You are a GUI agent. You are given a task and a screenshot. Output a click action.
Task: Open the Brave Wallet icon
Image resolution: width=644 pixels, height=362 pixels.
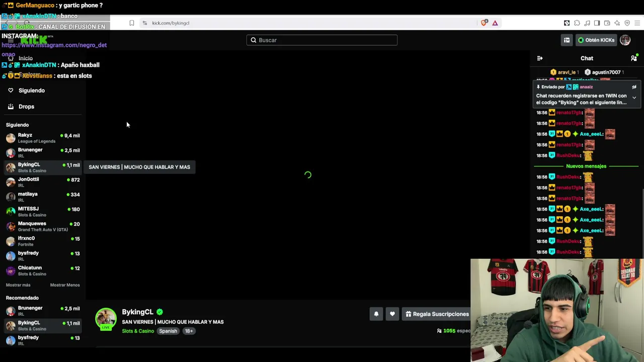pos(607,23)
